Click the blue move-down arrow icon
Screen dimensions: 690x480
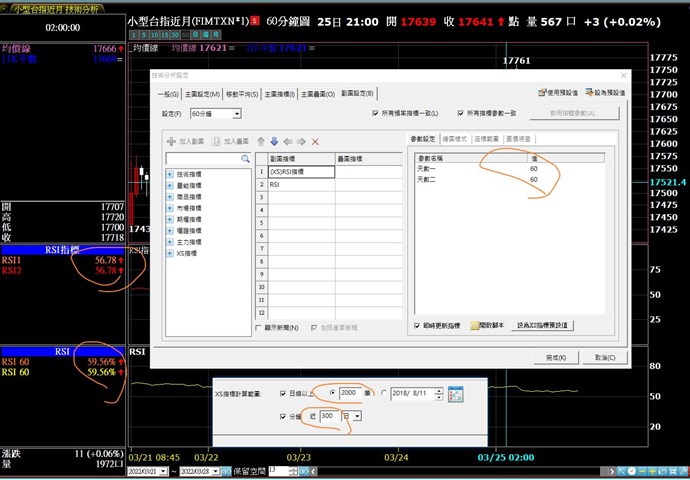(275, 142)
